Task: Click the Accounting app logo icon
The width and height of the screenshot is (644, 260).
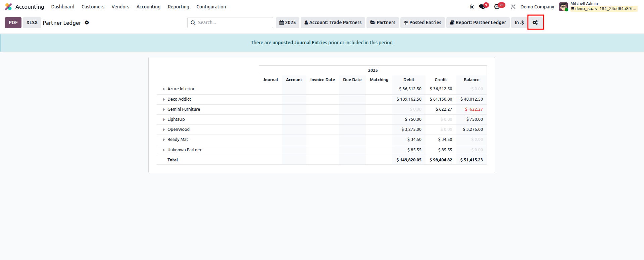Action: [x=8, y=7]
